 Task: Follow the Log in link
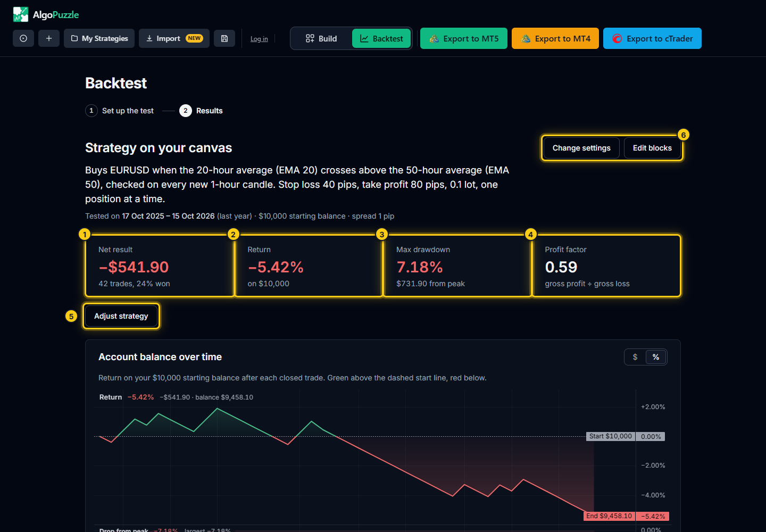[259, 39]
